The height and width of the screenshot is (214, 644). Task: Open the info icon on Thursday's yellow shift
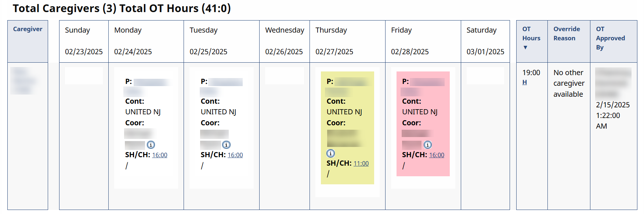331,153
